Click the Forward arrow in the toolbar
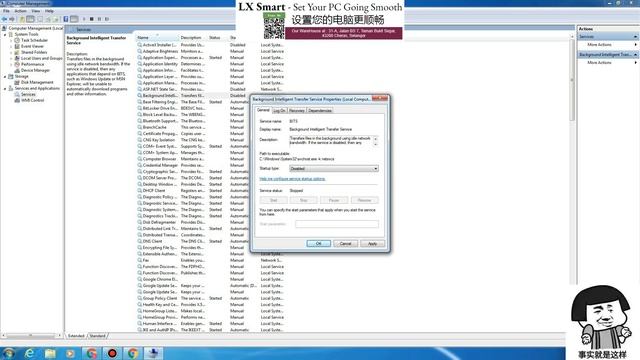The image size is (640, 360). pos(12,19)
